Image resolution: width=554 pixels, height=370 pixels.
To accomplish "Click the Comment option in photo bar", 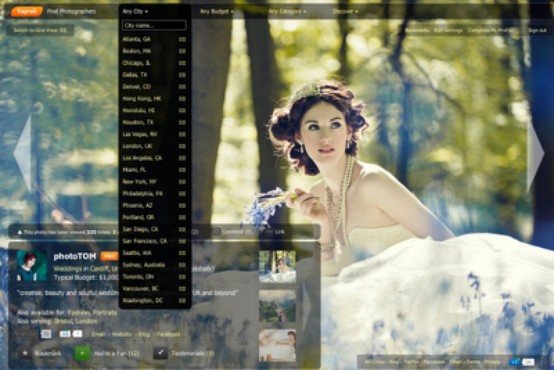I will (x=233, y=231).
